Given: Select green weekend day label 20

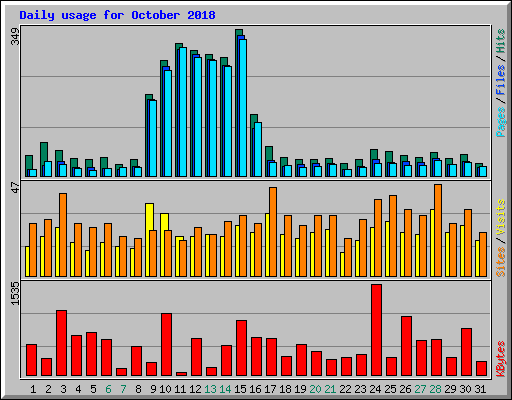Looking at the screenshot, I should 315,389.
